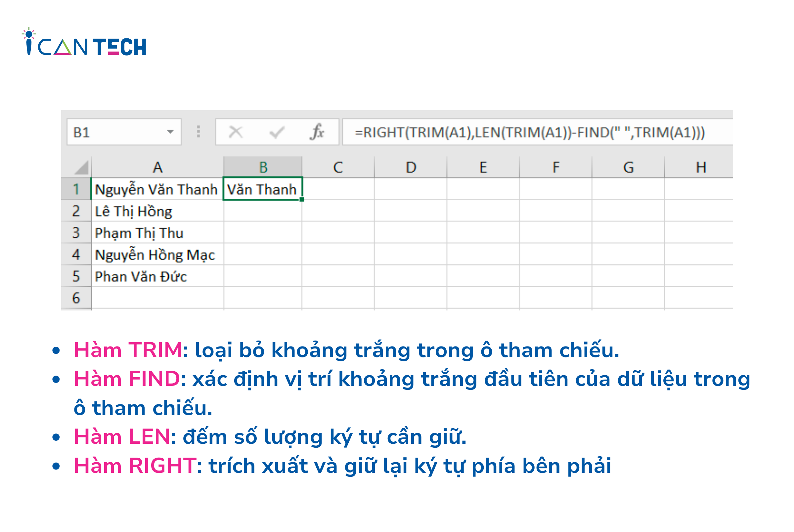Click empty cell A6

[157, 298]
